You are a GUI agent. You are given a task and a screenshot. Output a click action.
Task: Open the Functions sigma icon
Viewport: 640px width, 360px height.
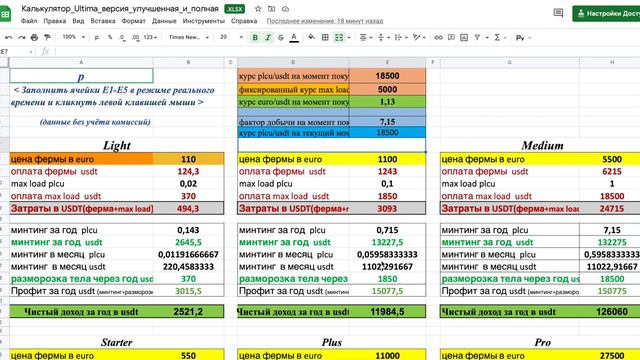pyautogui.click(x=497, y=38)
